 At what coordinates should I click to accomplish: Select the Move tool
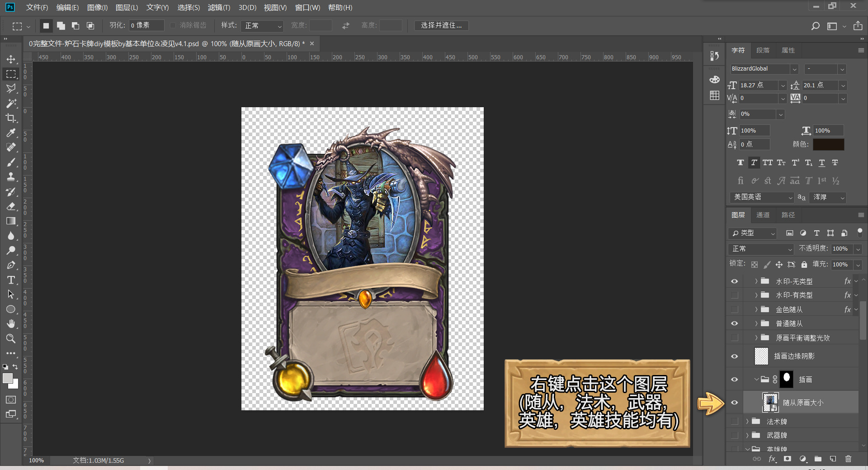point(11,59)
